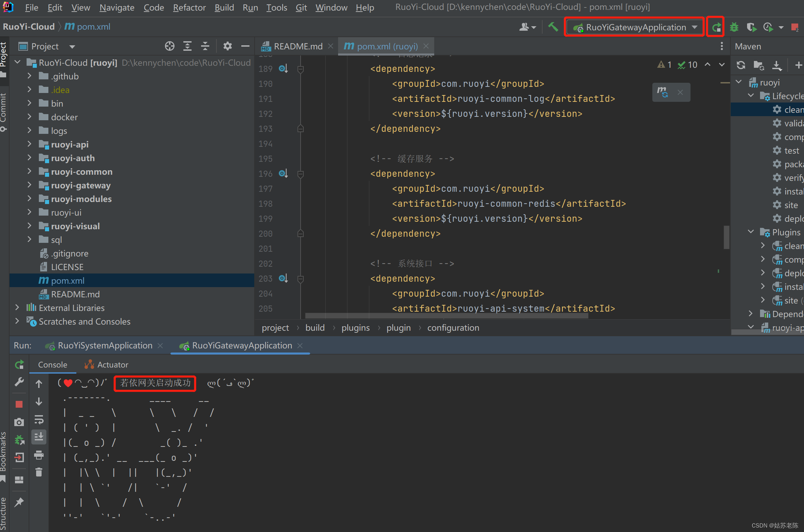Click the warnings indicator showing 1

click(x=664, y=65)
